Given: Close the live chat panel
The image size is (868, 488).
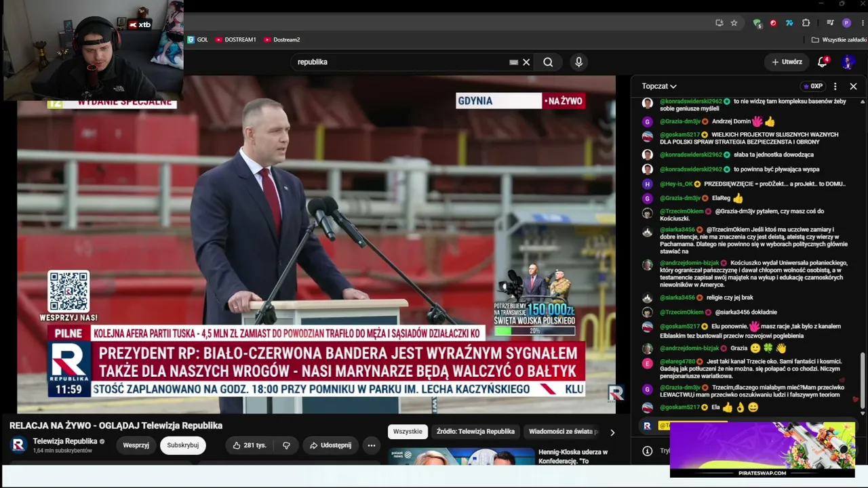Looking at the screenshot, I should pyautogui.click(x=853, y=86).
